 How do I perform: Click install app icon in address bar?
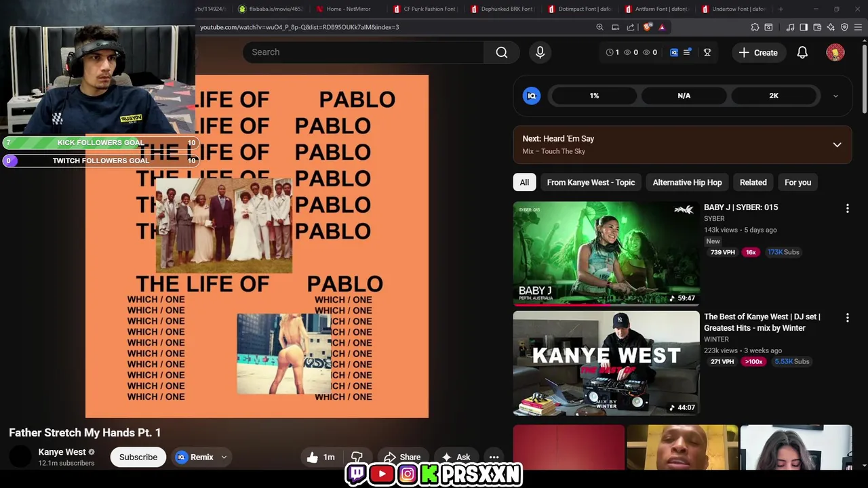(615, 27)
